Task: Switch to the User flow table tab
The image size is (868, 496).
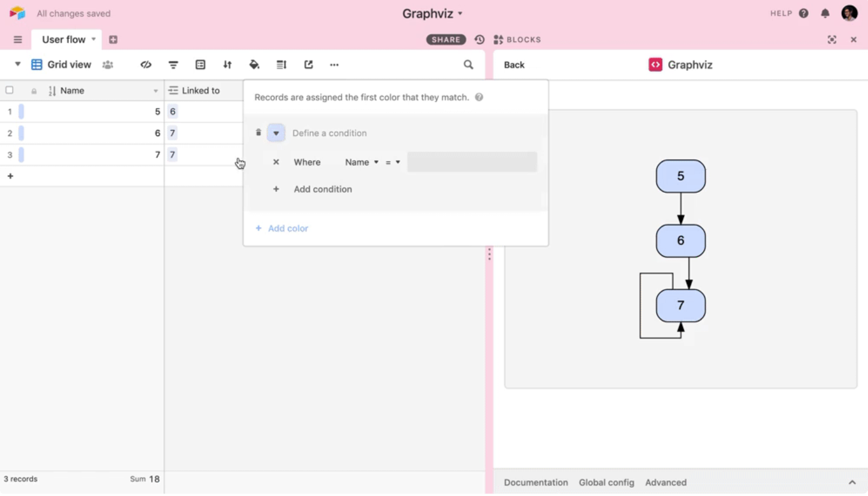Action: pyautogui.click(x=64, y=39)
